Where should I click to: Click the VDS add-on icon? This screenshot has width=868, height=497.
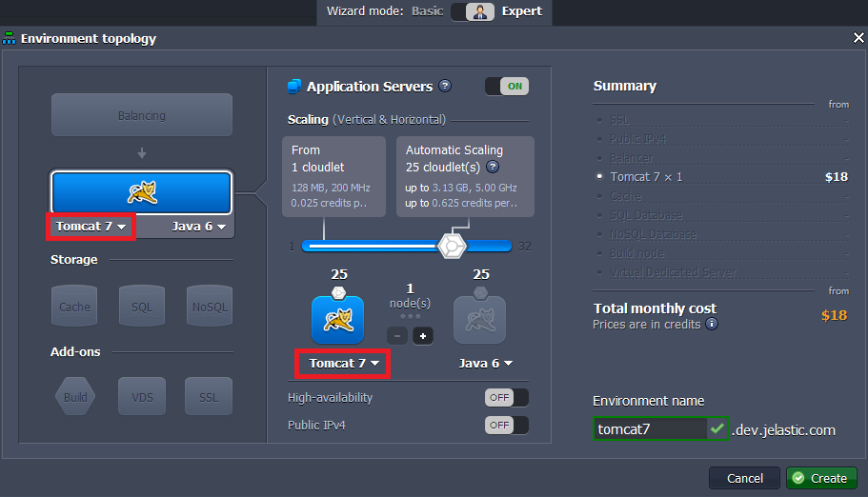coord(142,396)
